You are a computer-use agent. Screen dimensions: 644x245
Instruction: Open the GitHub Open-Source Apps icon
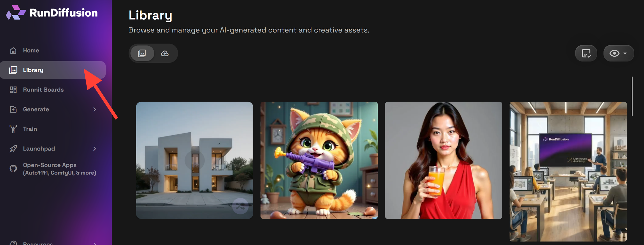[13, 168]
